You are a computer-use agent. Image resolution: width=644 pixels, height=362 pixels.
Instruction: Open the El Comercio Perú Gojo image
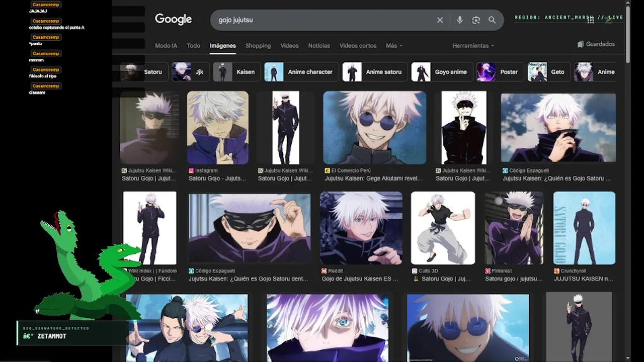click(x=374, y=128)
